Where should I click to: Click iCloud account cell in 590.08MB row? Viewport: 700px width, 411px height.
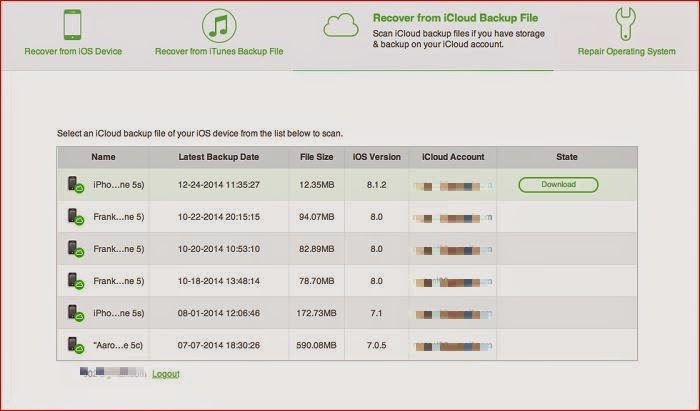pos(453,346)
